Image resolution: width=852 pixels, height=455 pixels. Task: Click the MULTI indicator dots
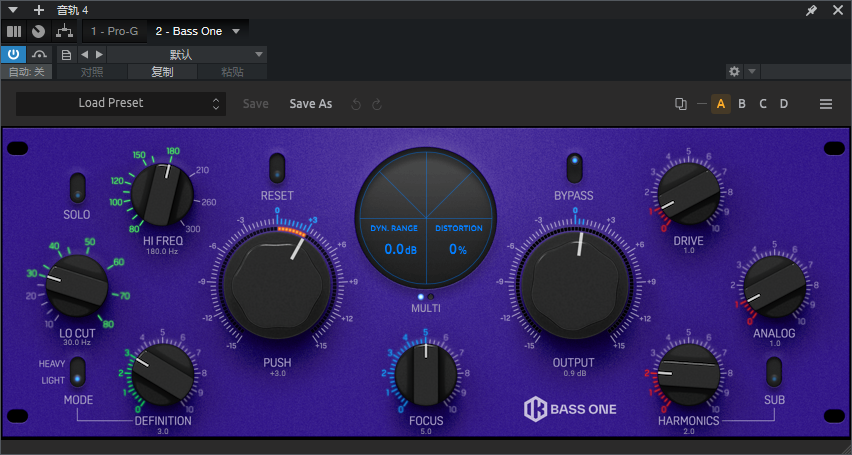point(426,297)
